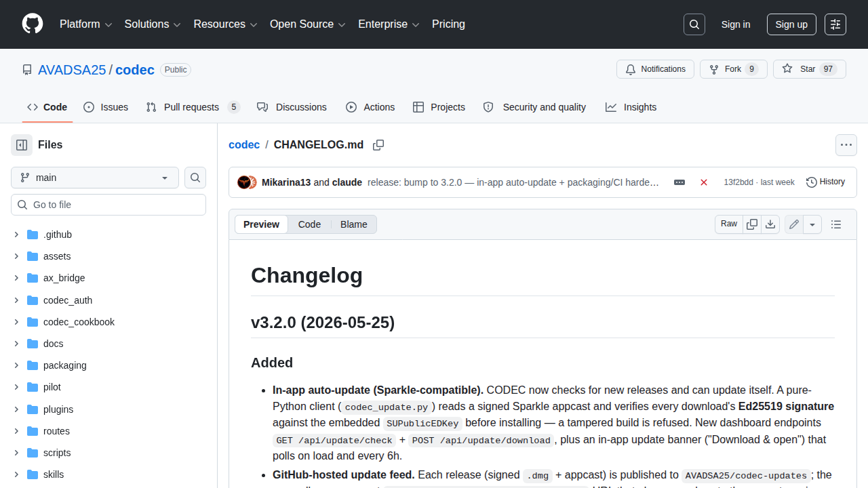The image size is (868, 488).
Task: Open the file History
Action: click(x=825, y=182)
